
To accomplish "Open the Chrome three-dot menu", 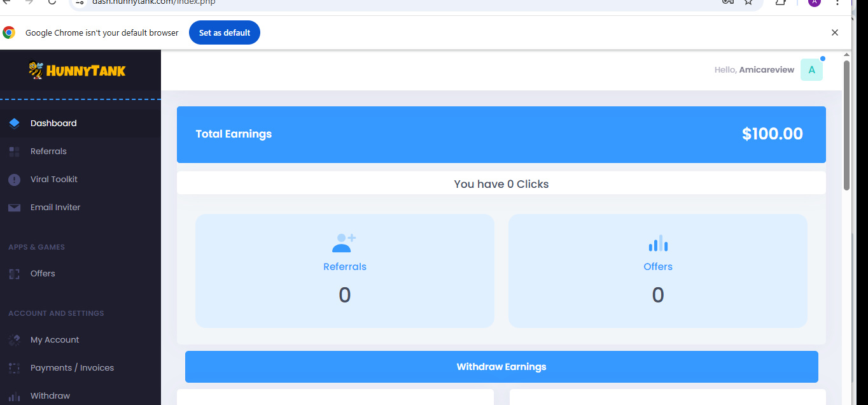I will pyautogui.click(x=838, y=3).
